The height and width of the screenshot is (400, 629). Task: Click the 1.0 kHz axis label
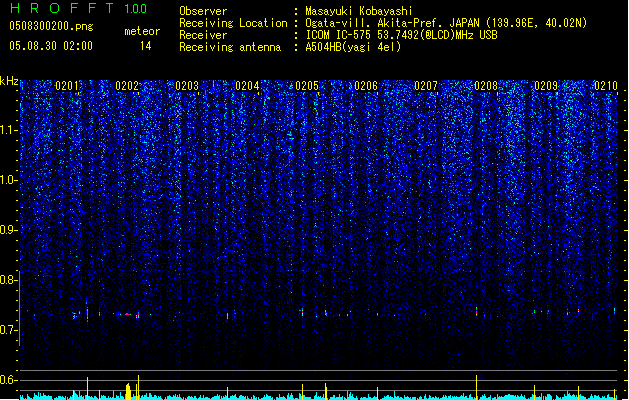9,180
